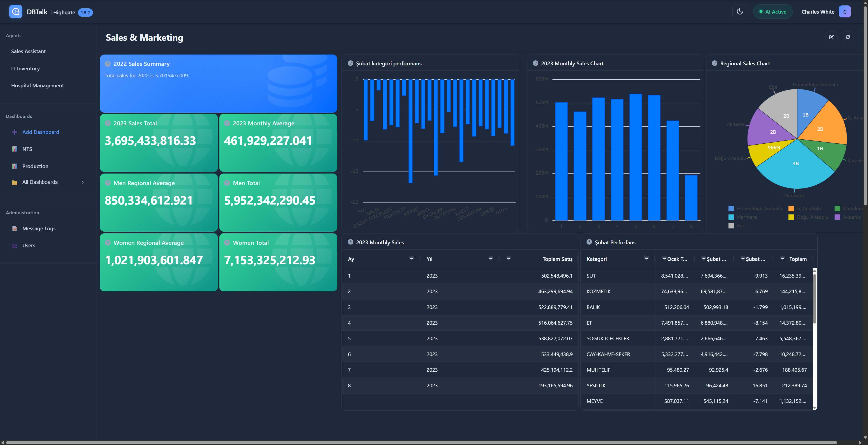Click the refresh dashboard icon
Image resolution: width=868 pixels, height=445 pixels.
pyautogui.click(x=848, y=37)
